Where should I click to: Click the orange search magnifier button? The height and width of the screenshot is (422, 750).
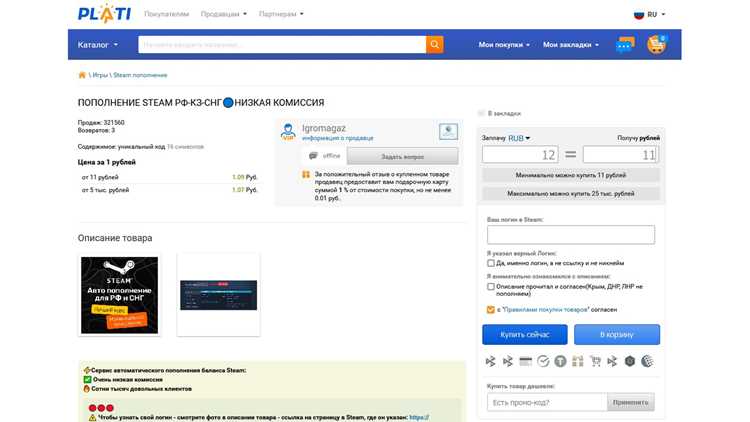434,44
